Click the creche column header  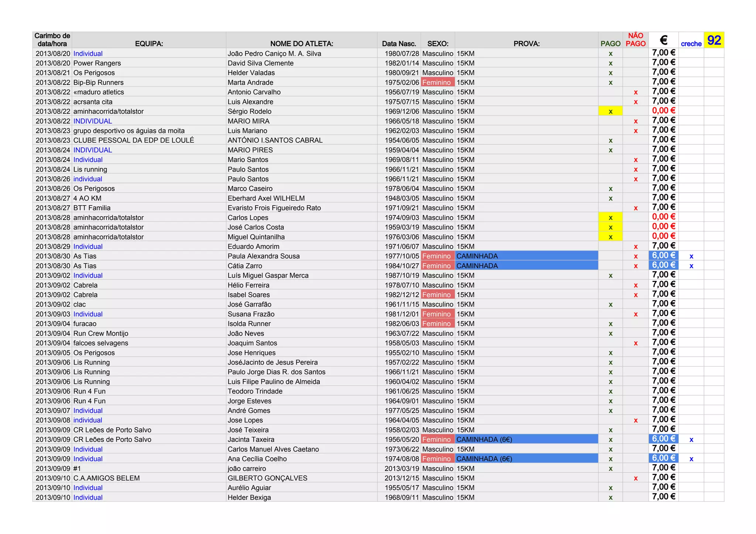tap(691, 44)
